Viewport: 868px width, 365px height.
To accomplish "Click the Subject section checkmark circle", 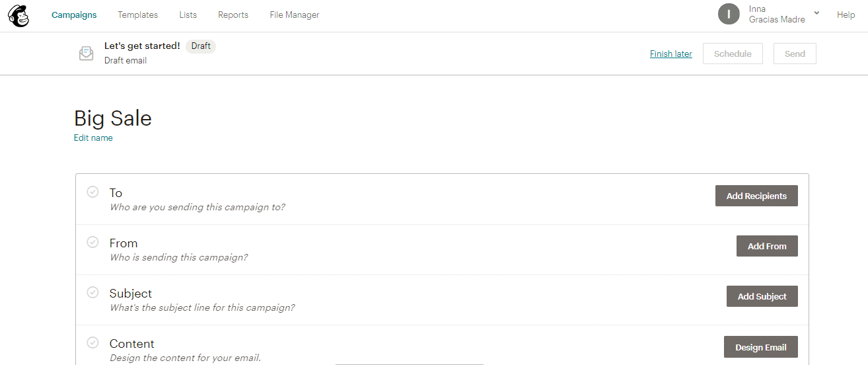I will 93,292.
